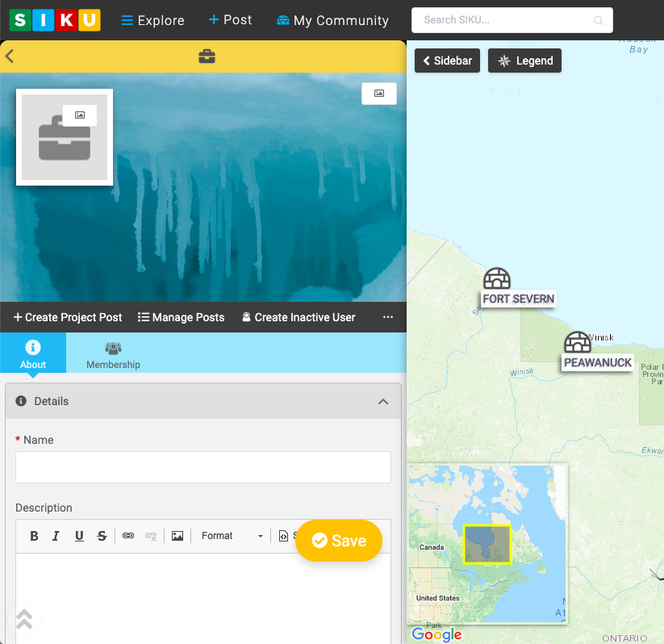Change the cover banner image
This screenshot has width=664, height=644.
tap(378, 94)
